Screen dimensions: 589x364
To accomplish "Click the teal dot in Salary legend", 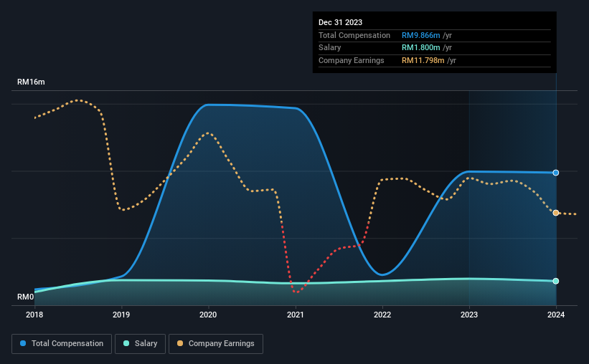I will coord(126,343).
